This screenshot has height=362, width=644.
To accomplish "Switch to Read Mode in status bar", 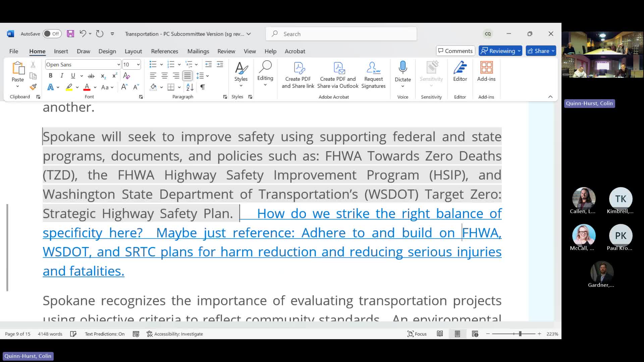I will (x=440, y=334).
